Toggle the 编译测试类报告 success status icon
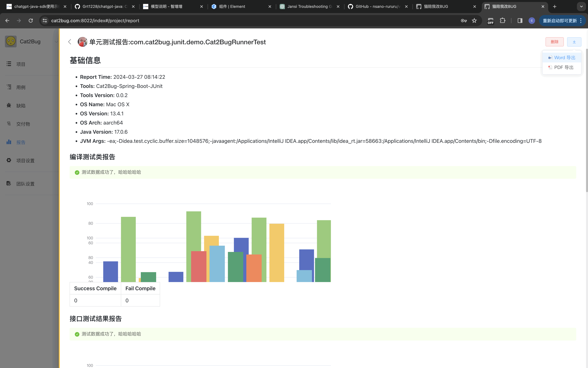The image size is (588, 368). (x=77, y=172)
